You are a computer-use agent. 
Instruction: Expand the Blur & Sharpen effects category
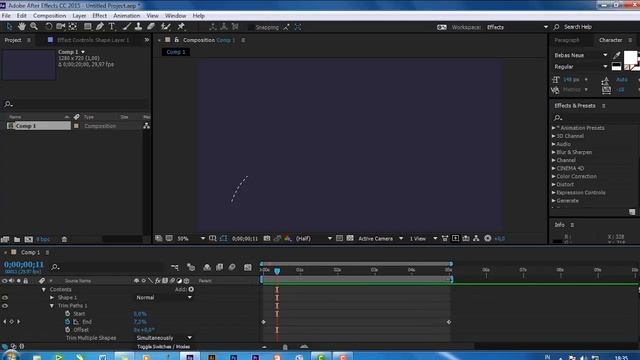point(553,152)
